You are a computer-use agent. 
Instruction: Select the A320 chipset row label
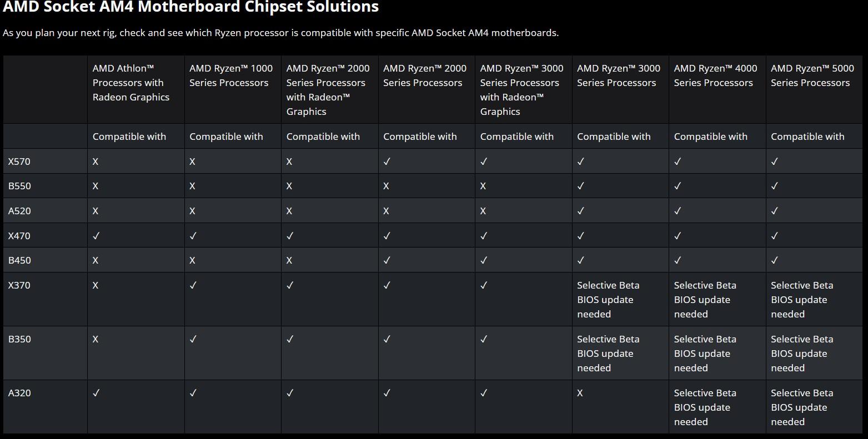click(19, 393)
